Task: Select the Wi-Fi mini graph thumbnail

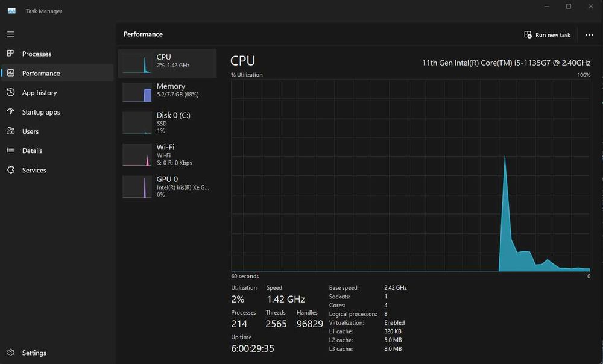Action: (x=137, y=155)
